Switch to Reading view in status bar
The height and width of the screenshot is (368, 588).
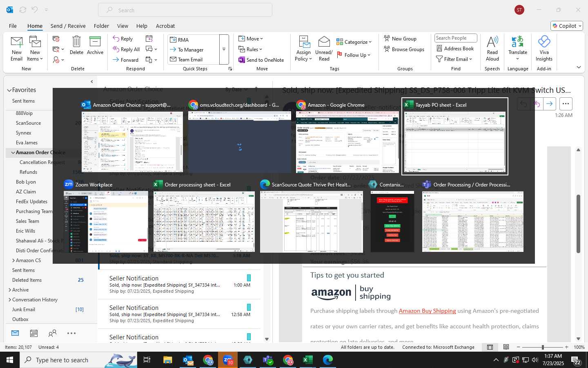506,347
